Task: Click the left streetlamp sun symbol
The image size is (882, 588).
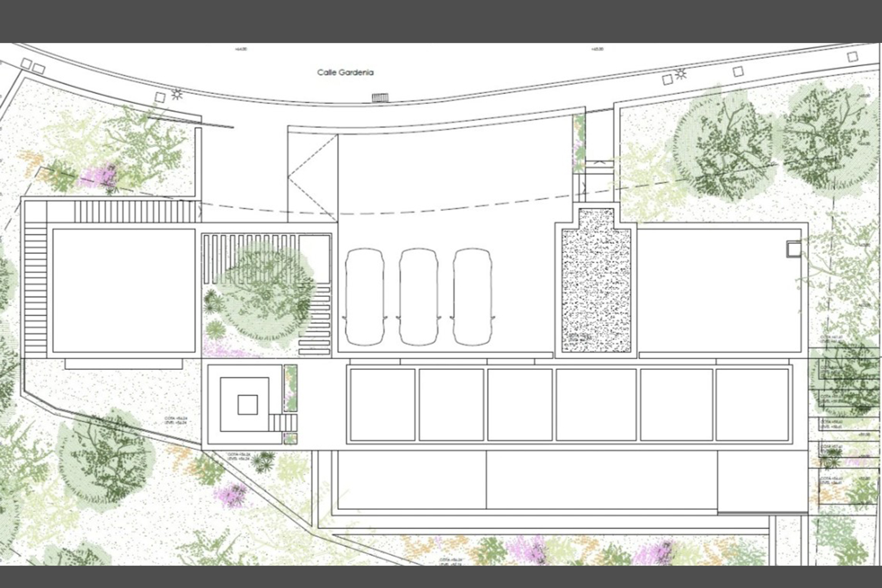Action: coord(176,94)
